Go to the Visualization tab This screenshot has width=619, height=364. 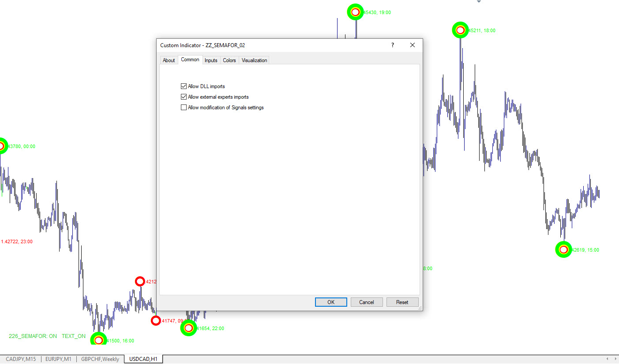(x=254, y=60)
